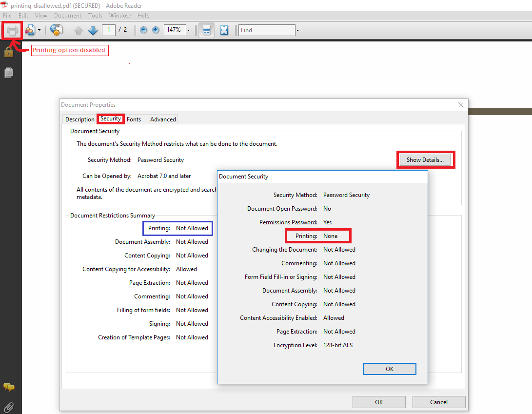Go to the next page with the down arrow
This screenshot has height=414, width=532.
[x=93, y=30]
